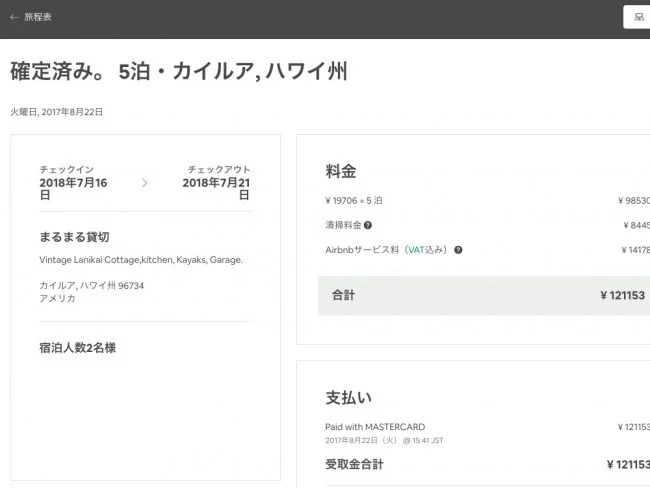Image resolution: width=650 pixels, height=488 pixels.
Task: Click the 合計 label in total row
Action: click(343, 296)
